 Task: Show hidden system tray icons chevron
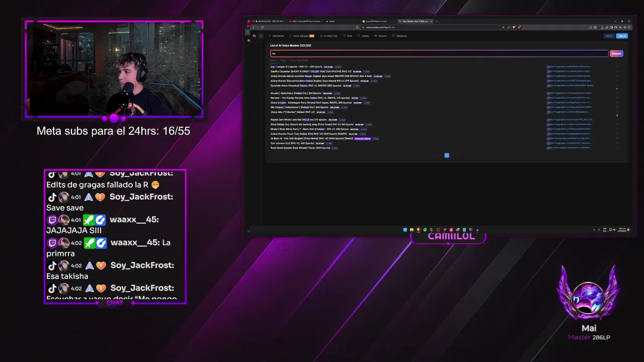(594, 230)
